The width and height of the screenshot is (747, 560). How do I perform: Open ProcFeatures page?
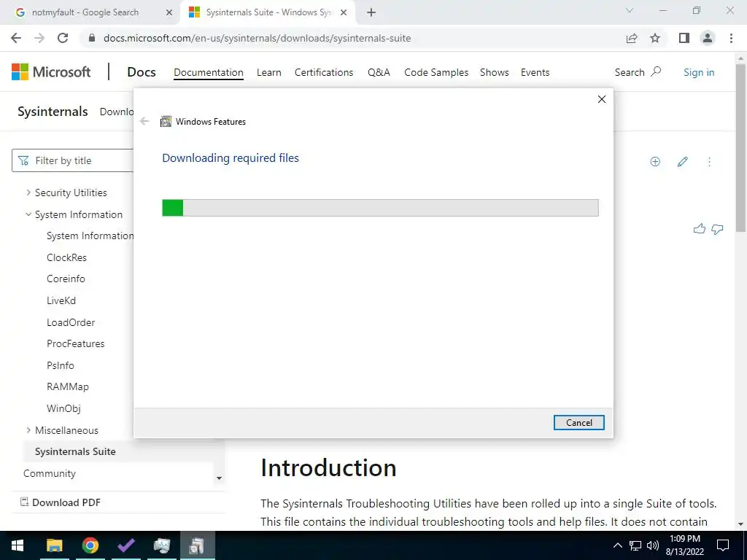coord(75,344)
